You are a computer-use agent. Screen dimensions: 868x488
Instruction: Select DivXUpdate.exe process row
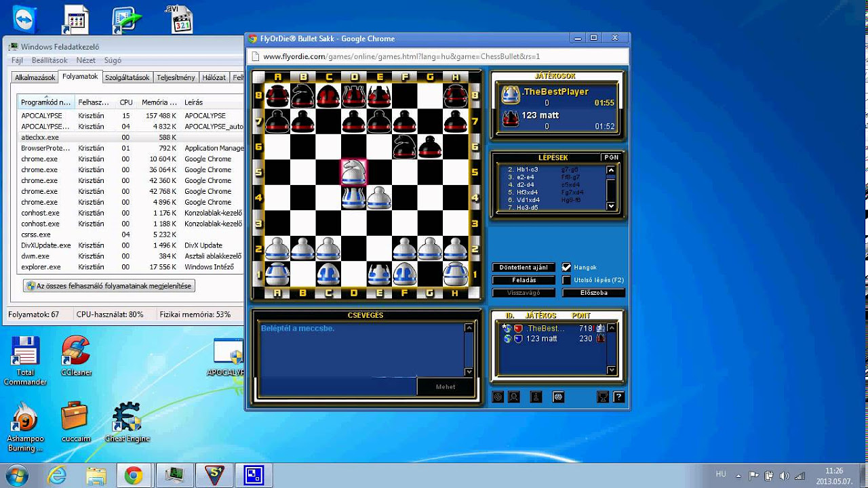pyautogui.click(x=131, y=245)
